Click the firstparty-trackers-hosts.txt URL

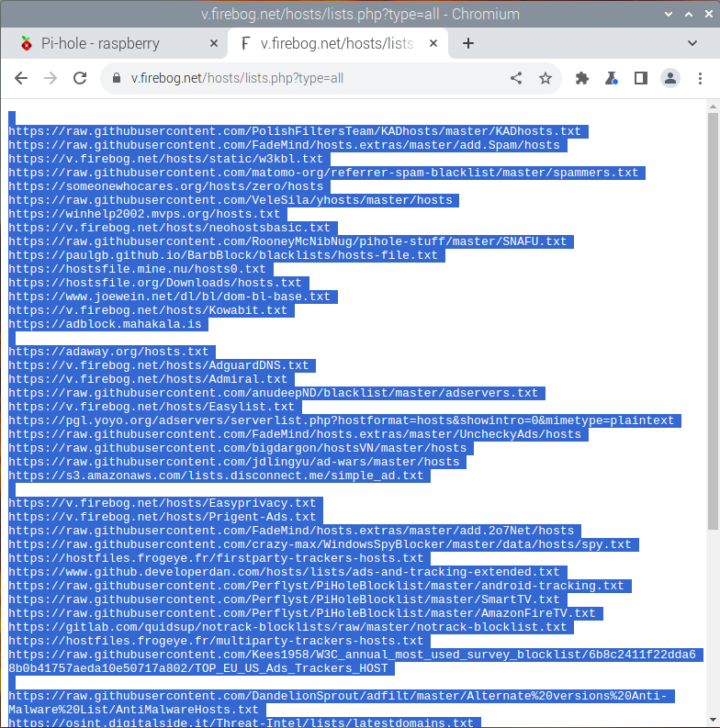[216, 558]
